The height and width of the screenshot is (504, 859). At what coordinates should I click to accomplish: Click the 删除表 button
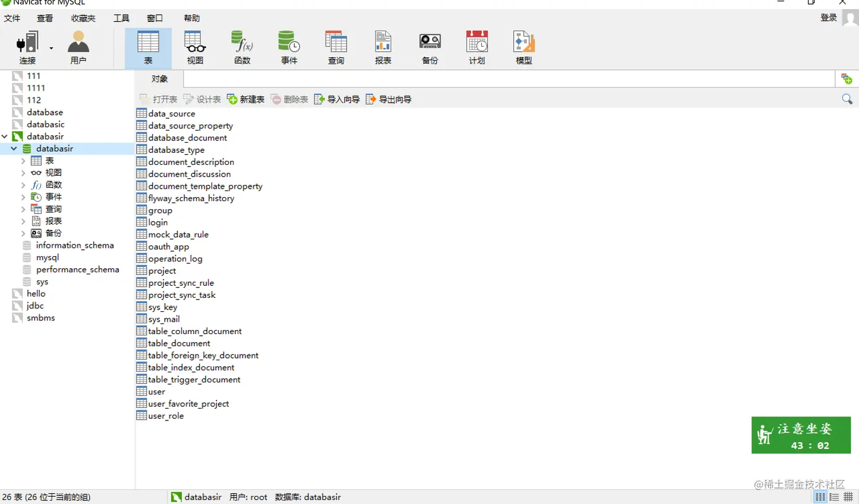pyautogui.click(x=289, y=99)
